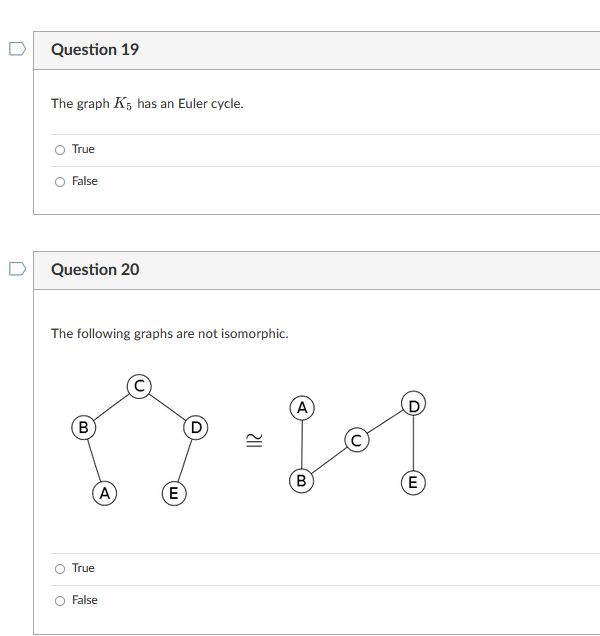The width and height of the screenshot is (600, 636).
Task: Click node D in the right graph
Action: point(413,404)
